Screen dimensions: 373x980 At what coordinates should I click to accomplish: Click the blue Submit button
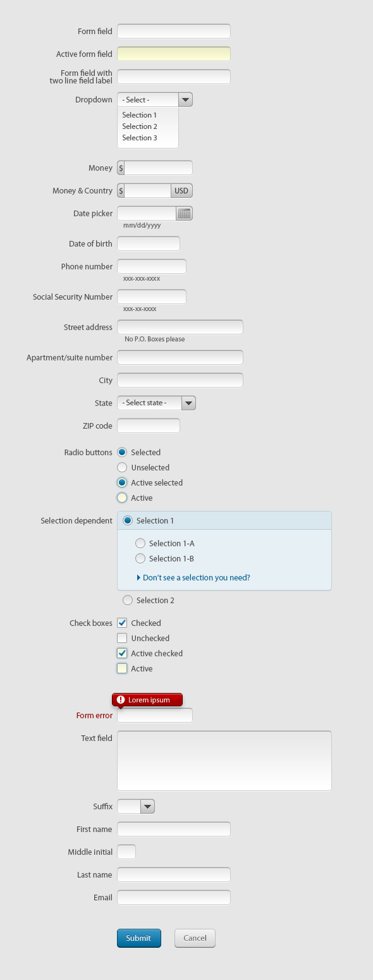[139, 938]
